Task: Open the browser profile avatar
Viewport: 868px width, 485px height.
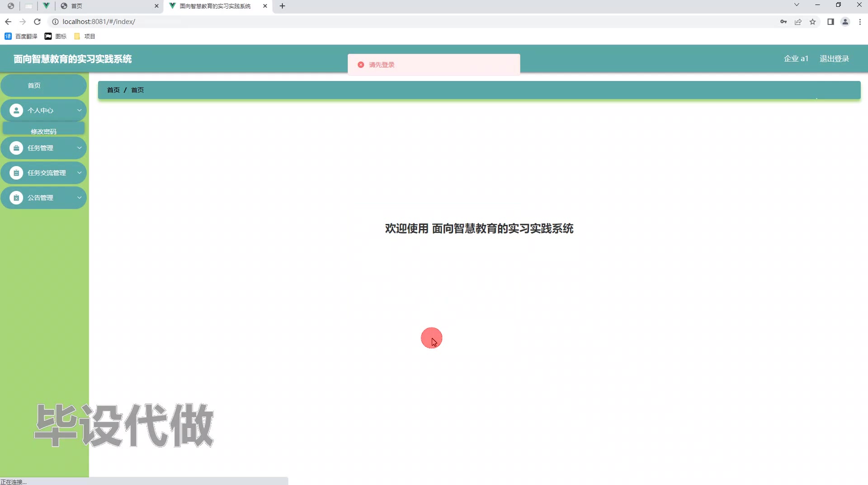Action: point(845,22)
